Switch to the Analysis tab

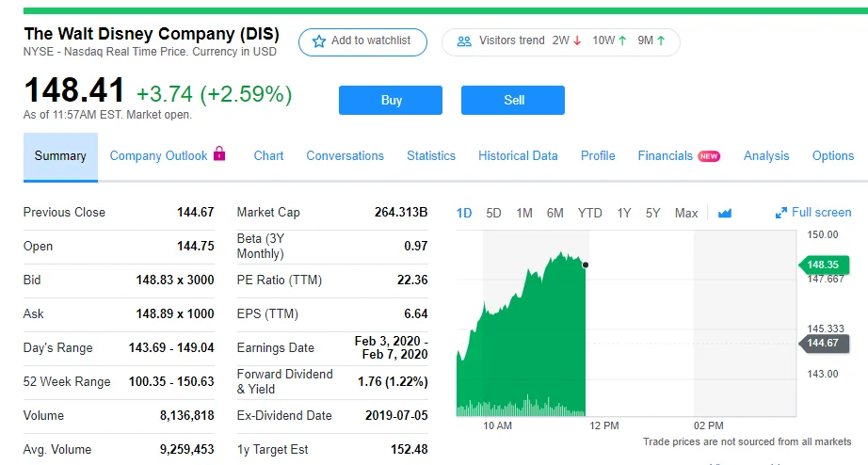tap(766, 156)
